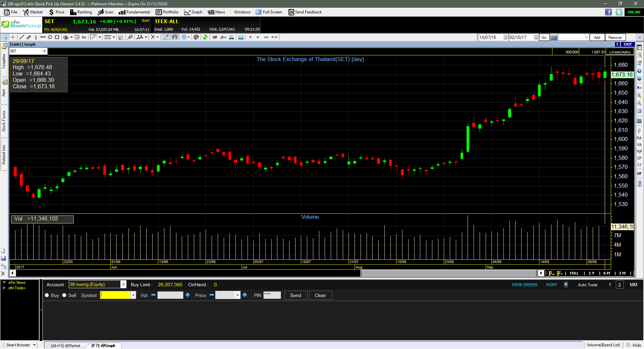Screen dimensions: 644x349
Task: Open the Portfolio menu
Action: 167,12
